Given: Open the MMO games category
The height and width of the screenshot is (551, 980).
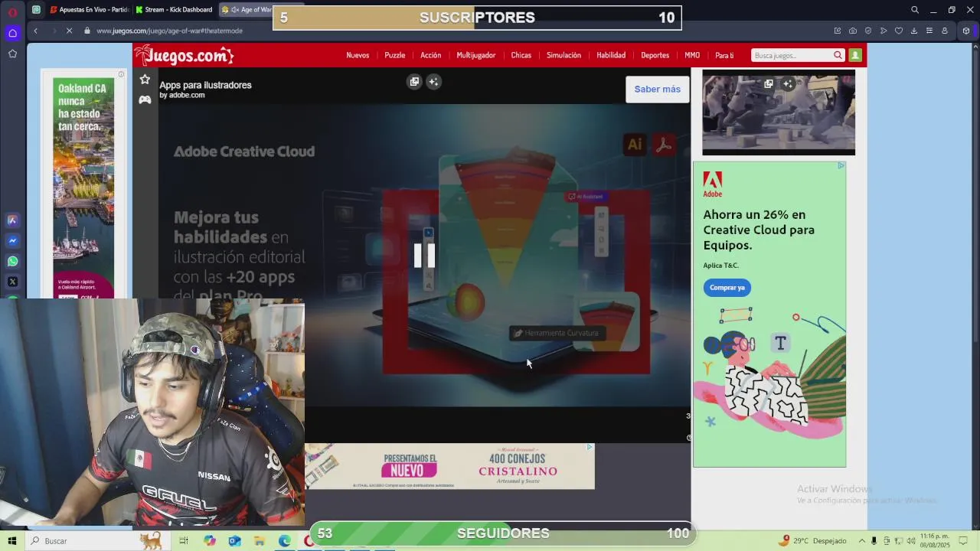Looking at the screenshot, I should click(692, 55).
